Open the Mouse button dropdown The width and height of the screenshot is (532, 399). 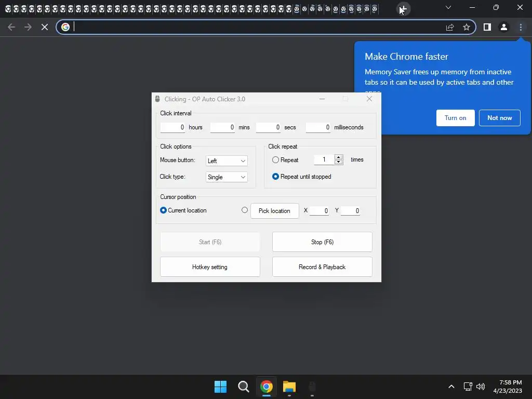227,161
